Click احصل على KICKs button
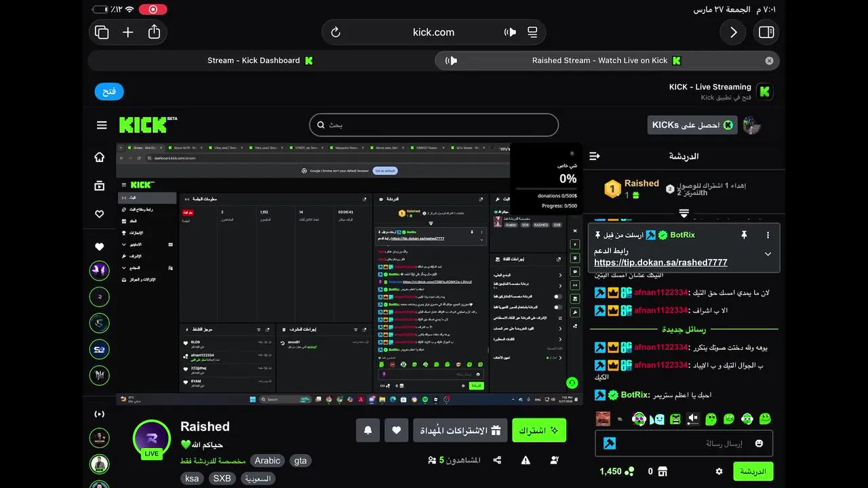Screen dimensions: 868x488 tap(692, 125)
